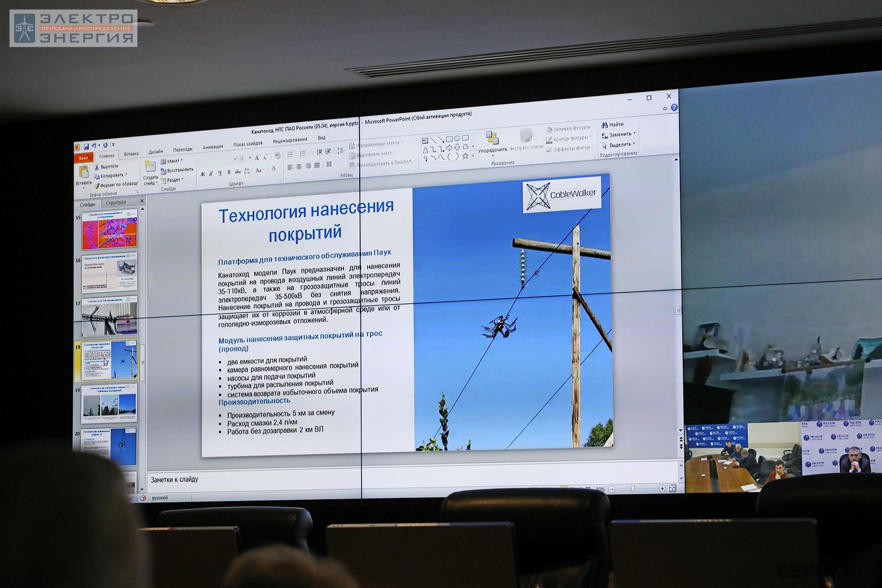Open the Структура outline pane tab
882x588 pixels.
[x=116, y=203]
